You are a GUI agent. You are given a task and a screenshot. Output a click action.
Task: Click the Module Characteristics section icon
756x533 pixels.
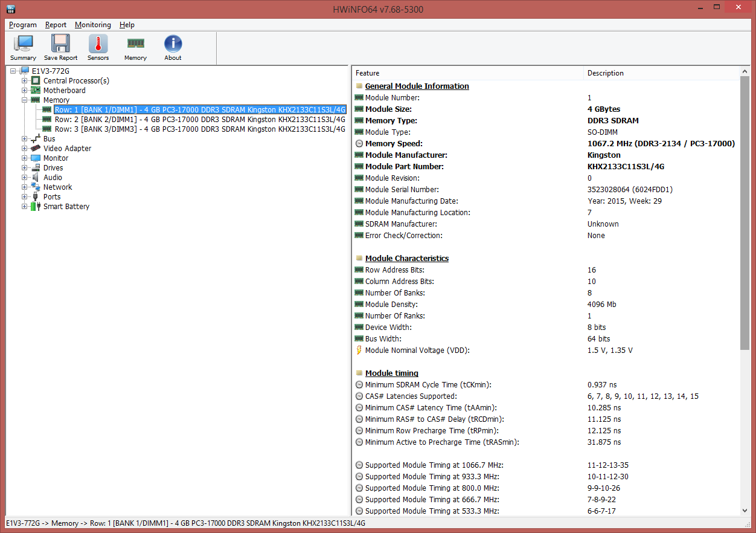point(359,258)
